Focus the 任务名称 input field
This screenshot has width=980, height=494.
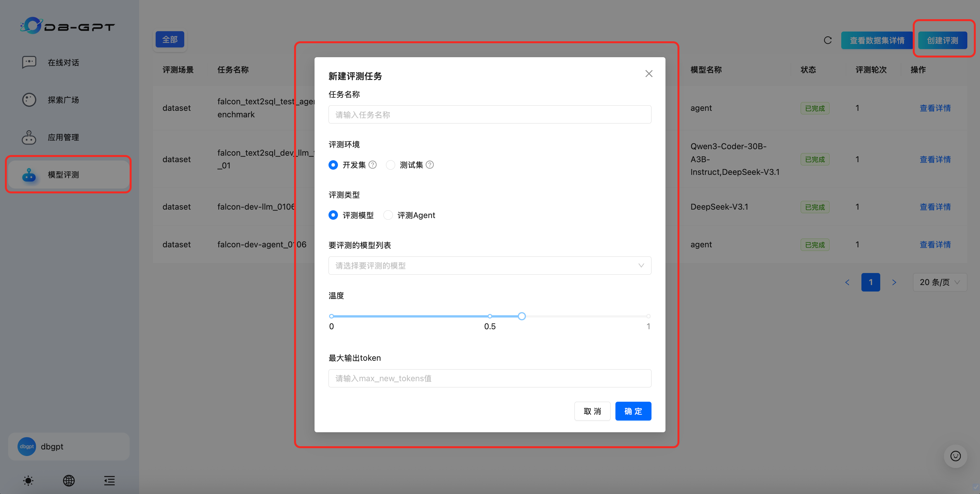click(489, 114)
